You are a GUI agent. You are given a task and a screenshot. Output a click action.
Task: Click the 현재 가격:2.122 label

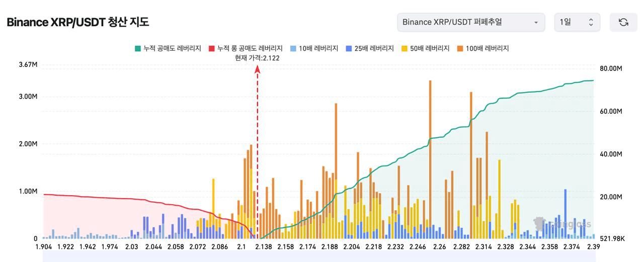(x=257, y=58)
